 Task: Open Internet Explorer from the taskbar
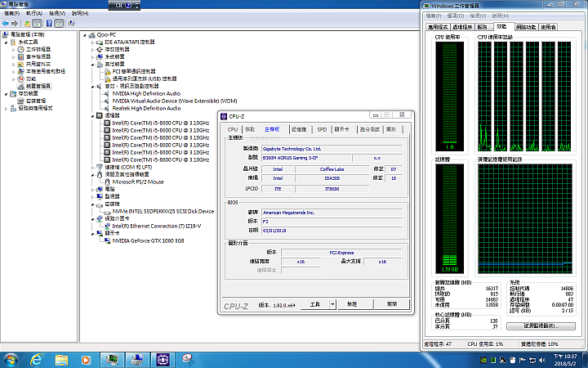[x=37, y=360]
